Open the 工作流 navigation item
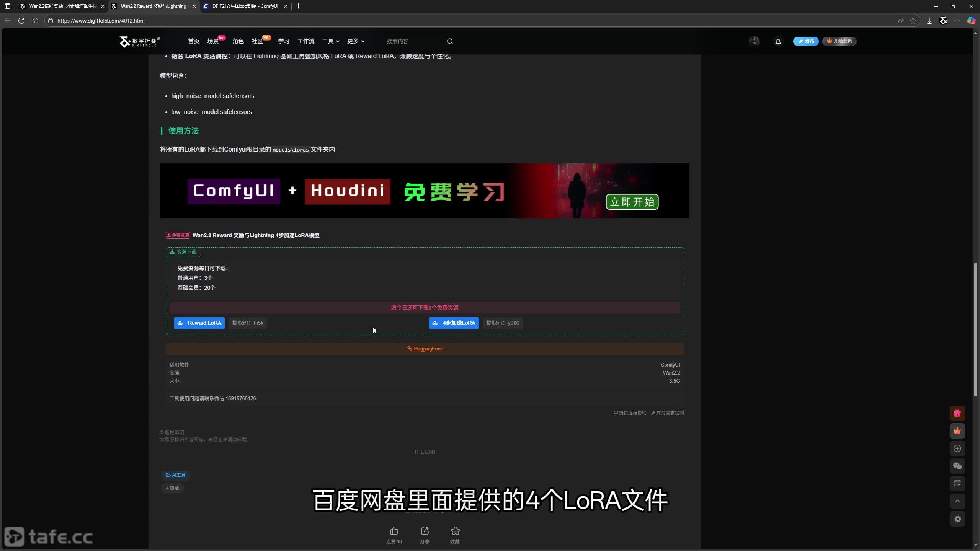Viewport: 980px width, 551px height. (x=305, y=41)
